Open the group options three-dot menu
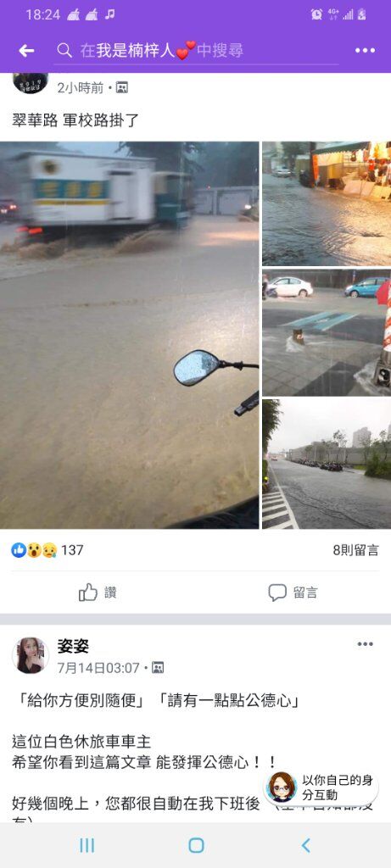Viewport: 391px width, 868px height. [365, 51]
